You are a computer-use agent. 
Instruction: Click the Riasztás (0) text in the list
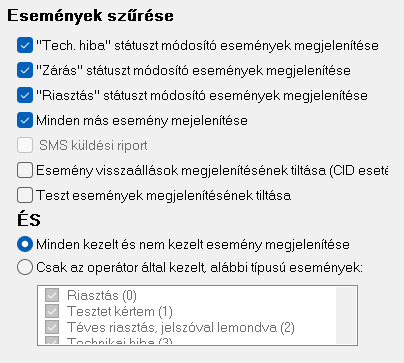click(102, 295)
